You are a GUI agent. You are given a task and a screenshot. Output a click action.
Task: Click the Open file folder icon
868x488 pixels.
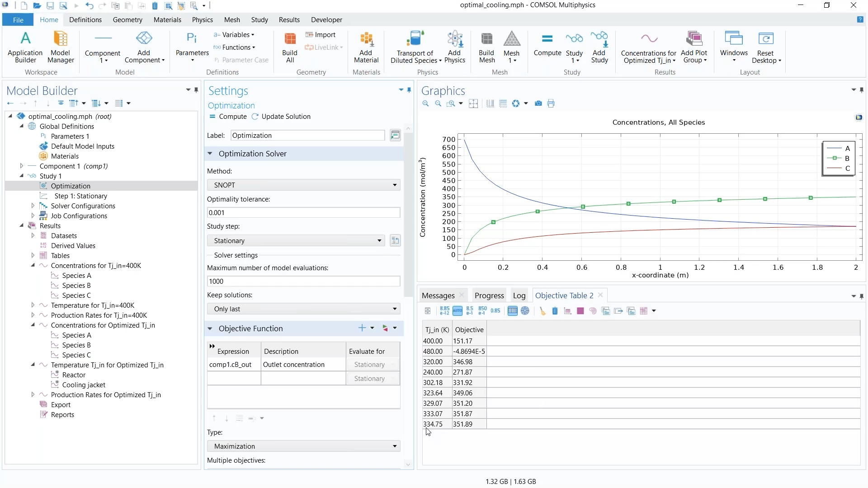coord(37,5)
